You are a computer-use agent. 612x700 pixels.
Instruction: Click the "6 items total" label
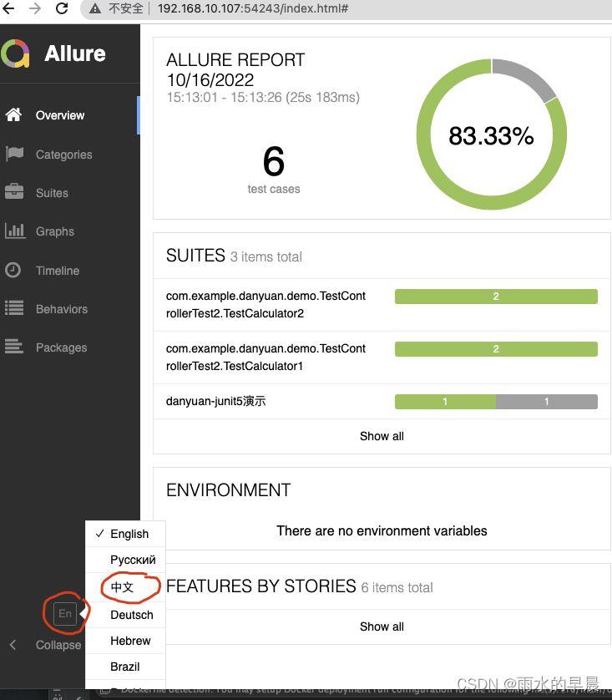(x=397, y=587)
